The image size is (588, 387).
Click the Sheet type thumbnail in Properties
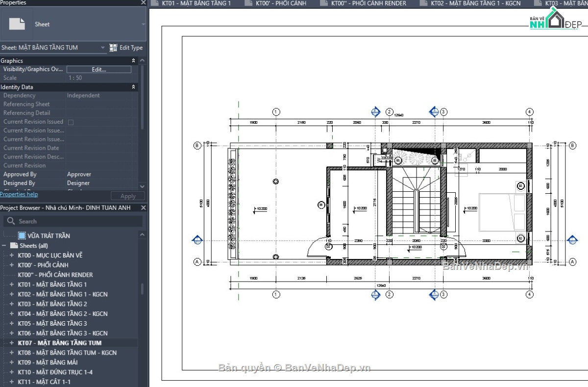[17, 24]
